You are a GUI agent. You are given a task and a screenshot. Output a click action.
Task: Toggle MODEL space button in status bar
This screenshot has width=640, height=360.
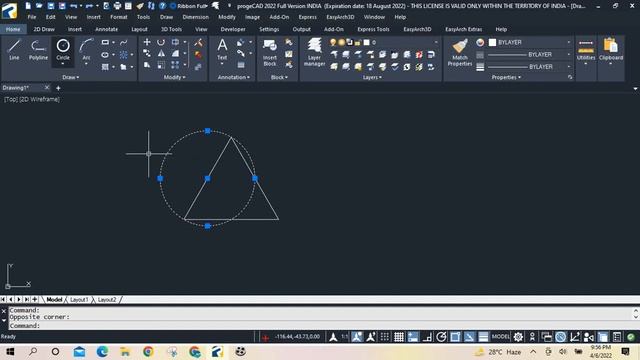[500, 337]
